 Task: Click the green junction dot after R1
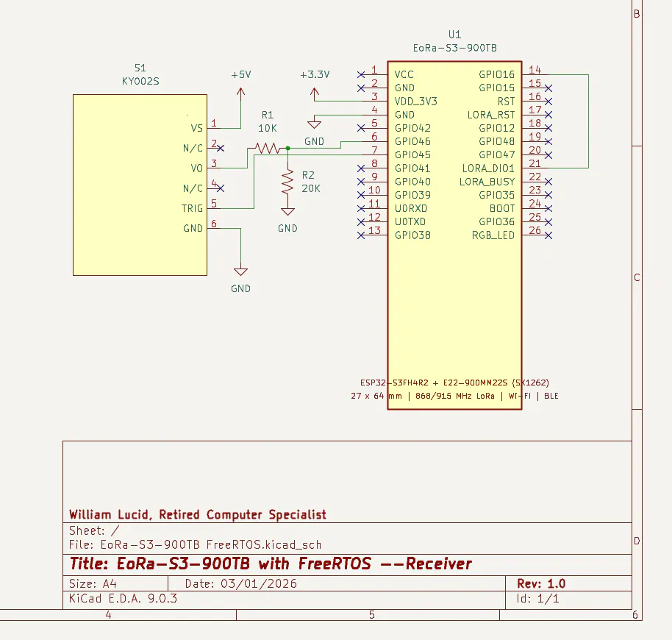288,149
